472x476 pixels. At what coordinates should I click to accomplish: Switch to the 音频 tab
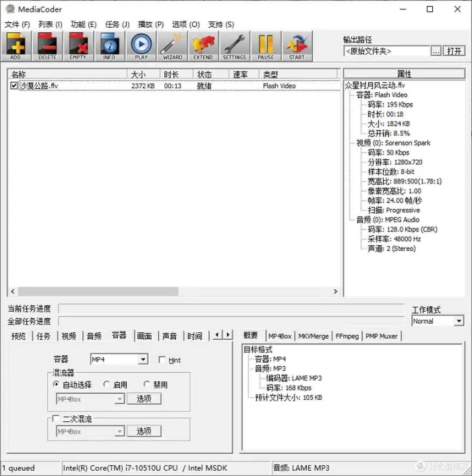pyautogui.click(x=94, y=336)
